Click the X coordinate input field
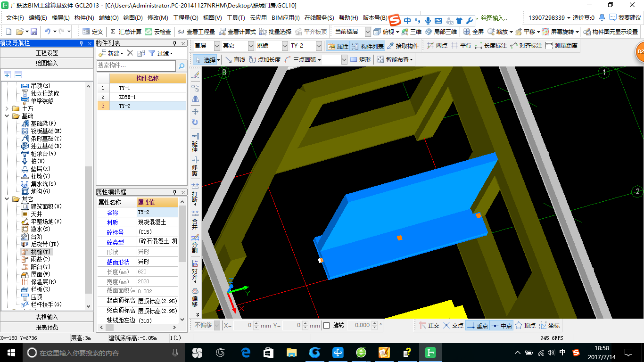 click(x=243, y=325)
